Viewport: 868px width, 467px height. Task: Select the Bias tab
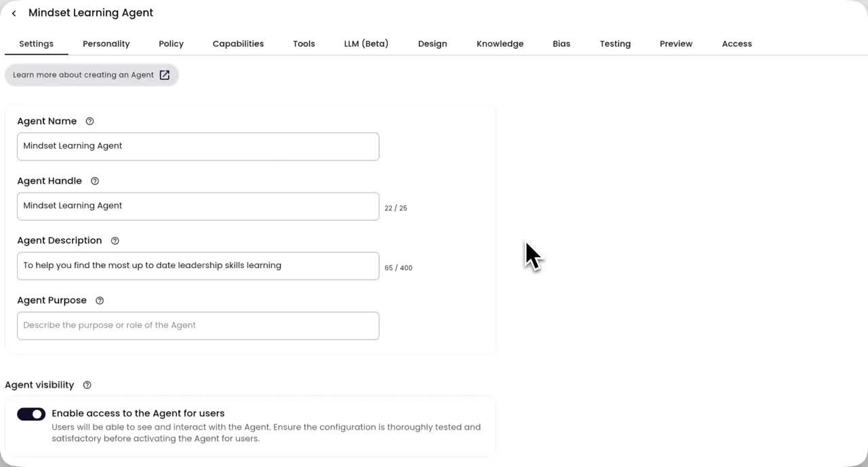click(561, 43)
